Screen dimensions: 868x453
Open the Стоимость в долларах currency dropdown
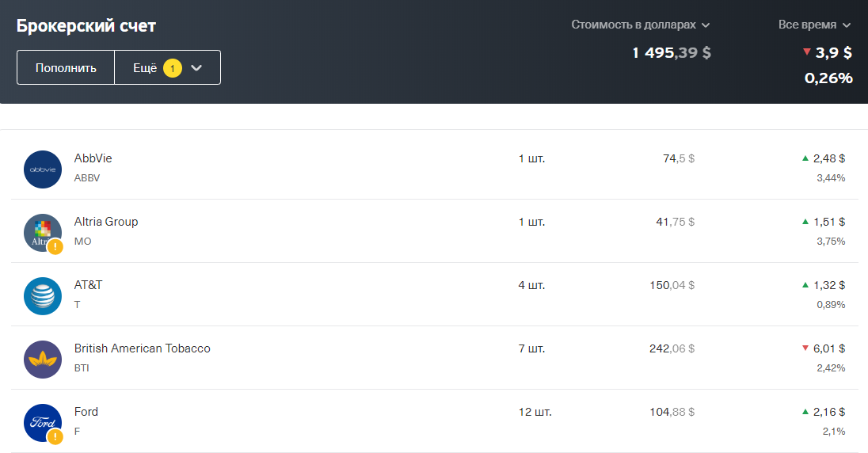pyautogui.click(x=640, y=25)
